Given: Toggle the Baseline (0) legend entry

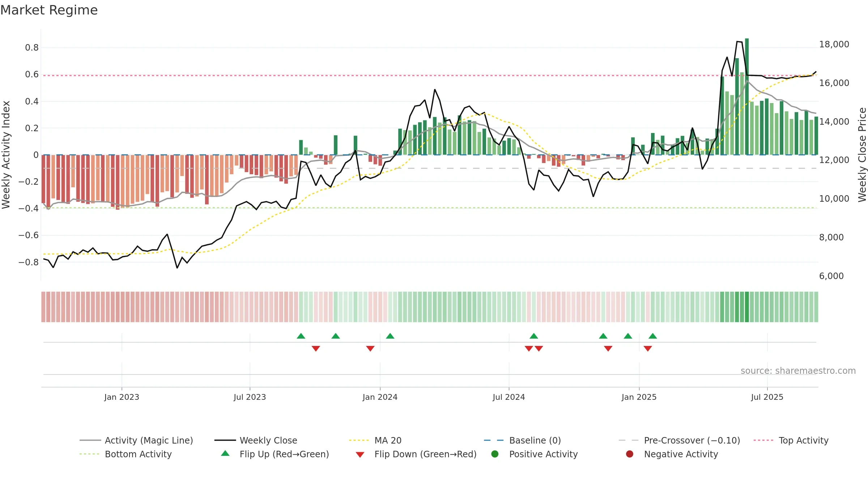Looking at the screenshot, I should pos(522,440).
